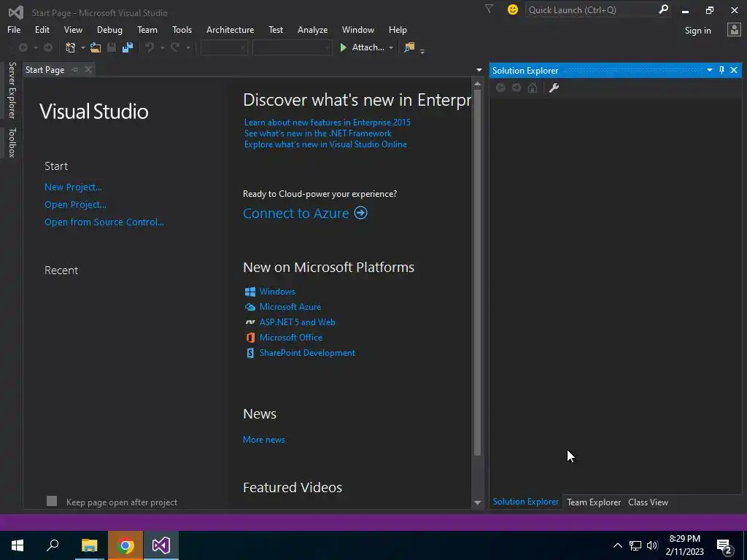Open the document tabs list dropdown arrow

(479, 70)
